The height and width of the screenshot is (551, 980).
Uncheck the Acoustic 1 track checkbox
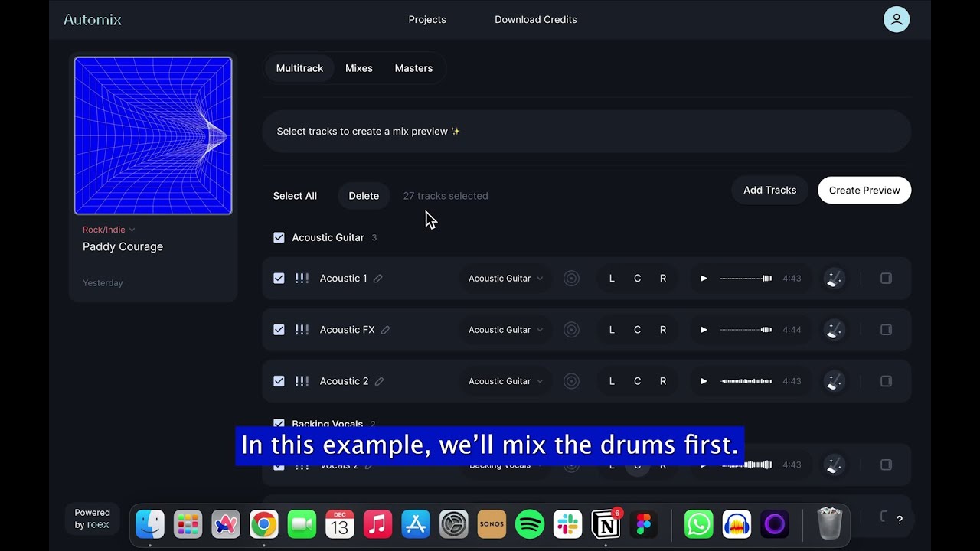point(279,279)
